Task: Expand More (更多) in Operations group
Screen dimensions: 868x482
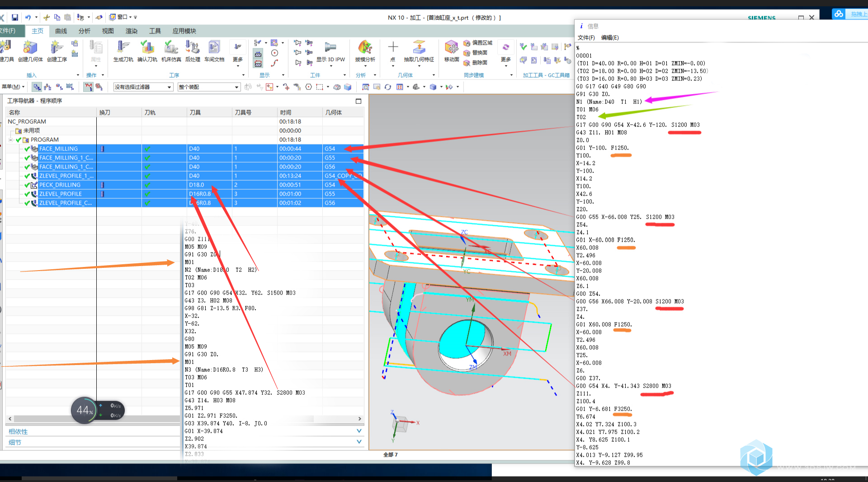Action: (x=238, y=53)
